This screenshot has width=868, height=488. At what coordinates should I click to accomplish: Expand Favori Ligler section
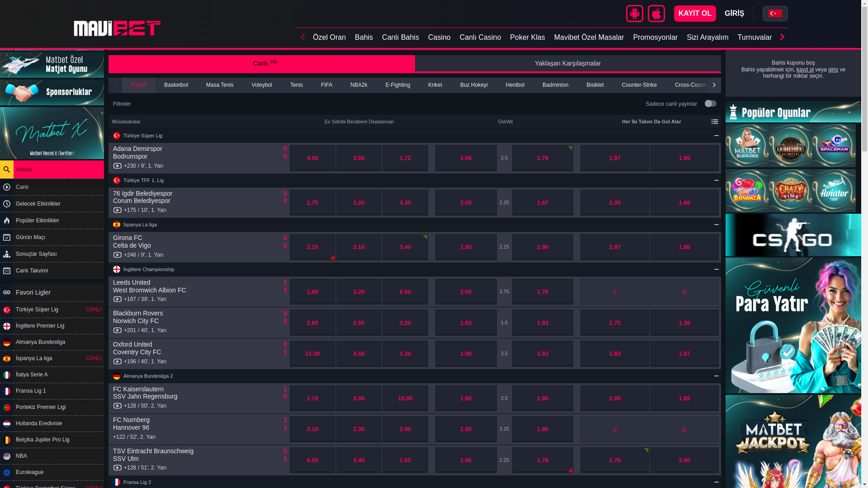click(52, 292)
